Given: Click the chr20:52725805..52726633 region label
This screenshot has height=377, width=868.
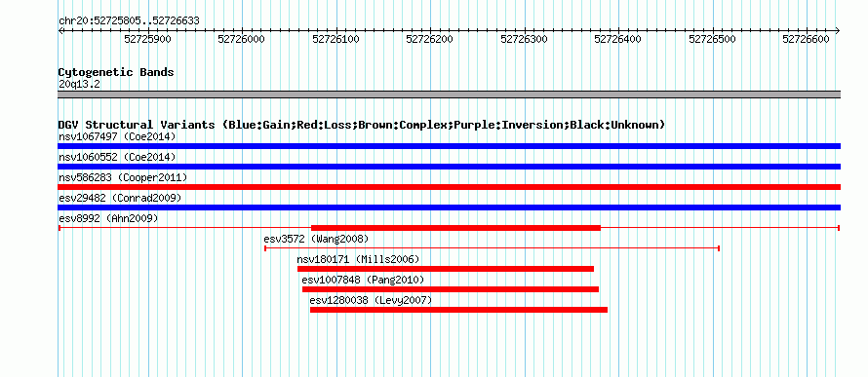Looking at the screenshot, I should click(129, 21).
